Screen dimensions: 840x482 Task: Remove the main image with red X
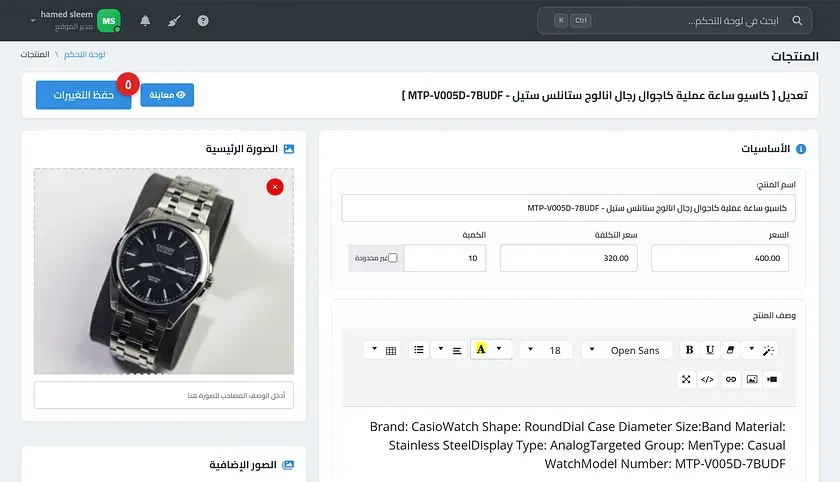[275, 187]
